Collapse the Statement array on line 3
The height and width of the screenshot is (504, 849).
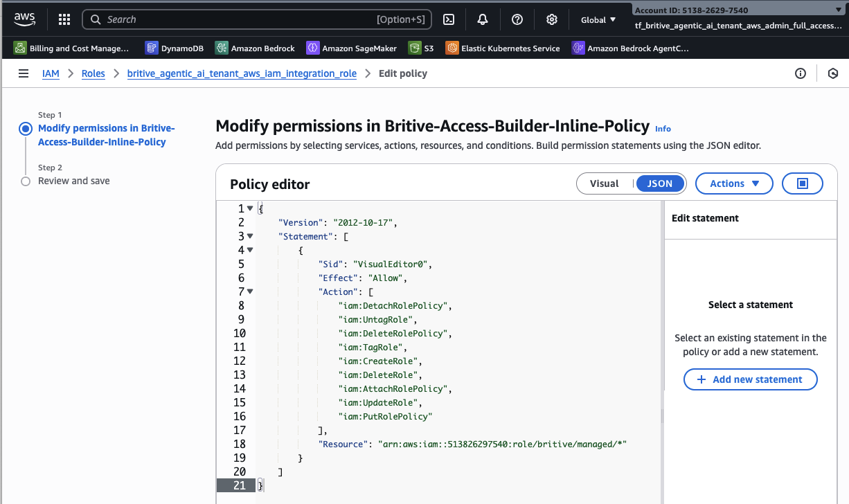click(250, 236)
